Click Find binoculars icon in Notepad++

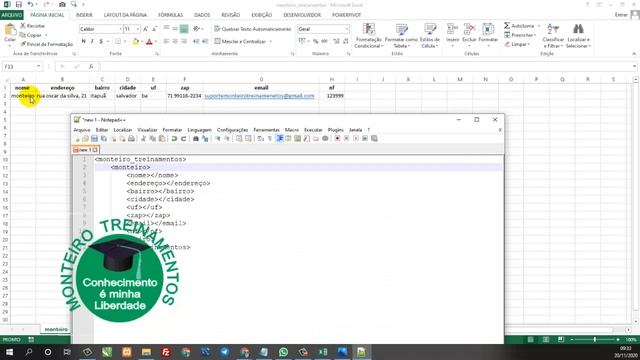coord(196,138)
